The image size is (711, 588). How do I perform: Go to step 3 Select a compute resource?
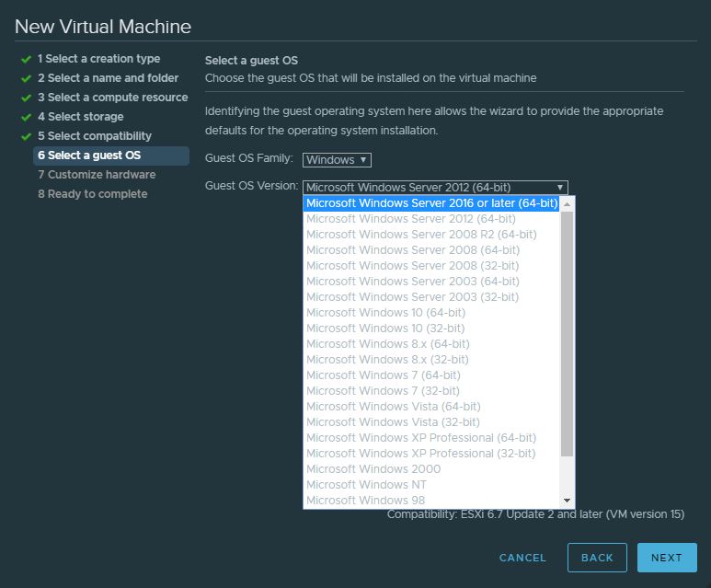(113, 98)
